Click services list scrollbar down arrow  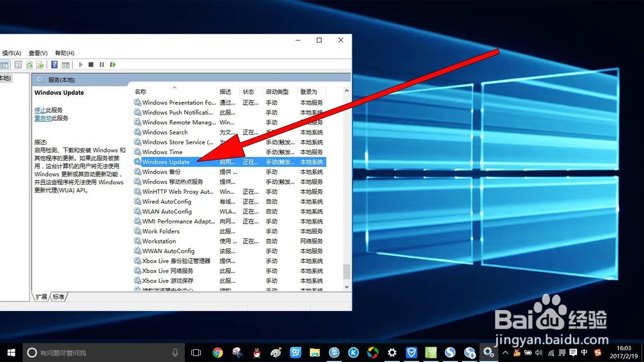click(346, 287)
